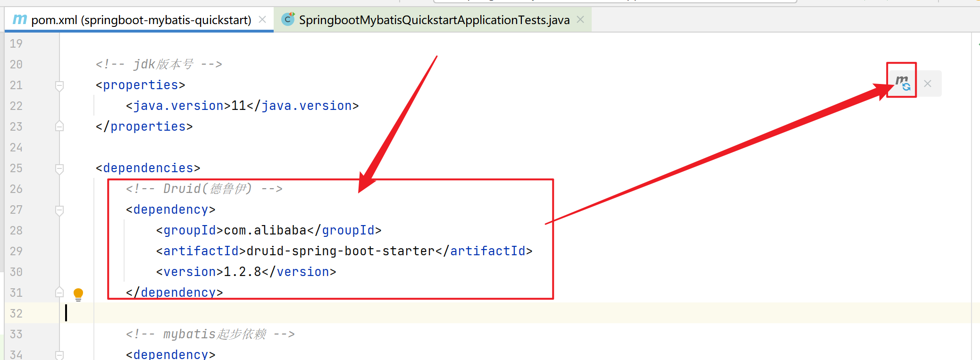Click the <dependency> tag on line 27
This screenshot has width=980, height=360.
coord(170,209)
